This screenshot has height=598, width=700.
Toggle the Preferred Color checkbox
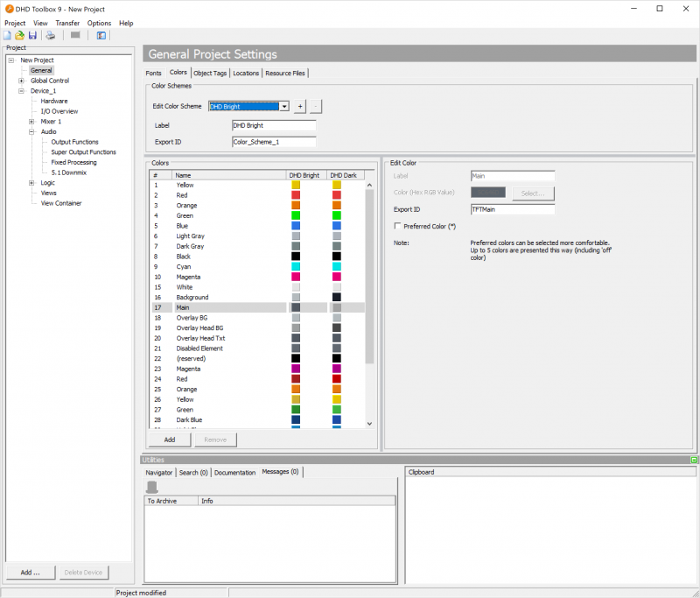point(397,226)
